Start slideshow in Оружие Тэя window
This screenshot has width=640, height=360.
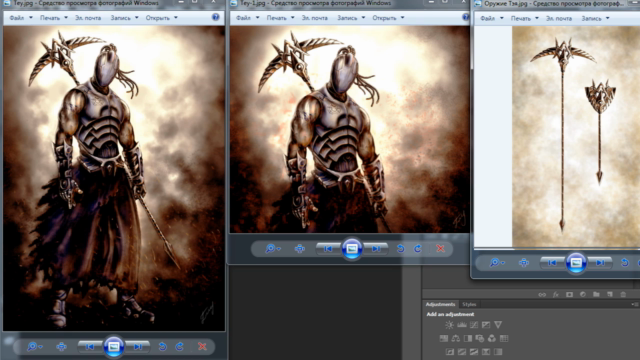[x=576, y=263]
